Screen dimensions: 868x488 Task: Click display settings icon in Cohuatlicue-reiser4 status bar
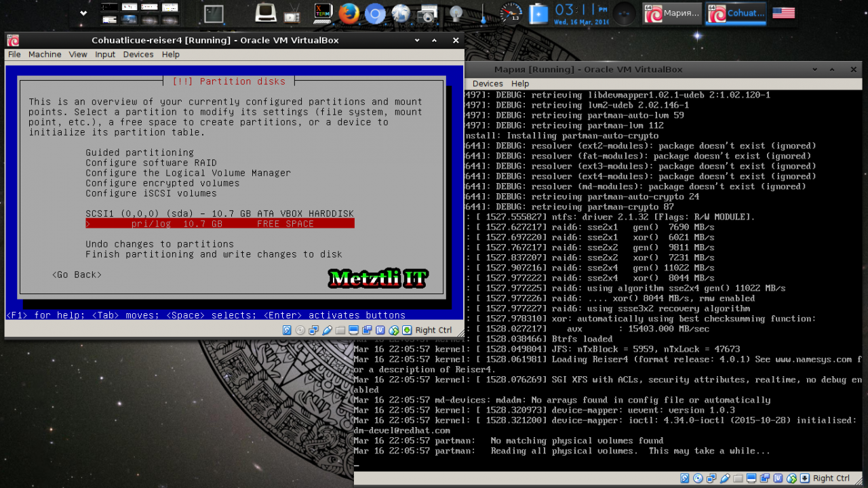353,330
